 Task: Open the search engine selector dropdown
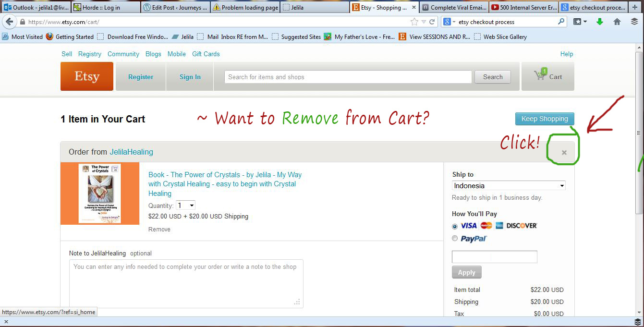[x=449, y=22]
